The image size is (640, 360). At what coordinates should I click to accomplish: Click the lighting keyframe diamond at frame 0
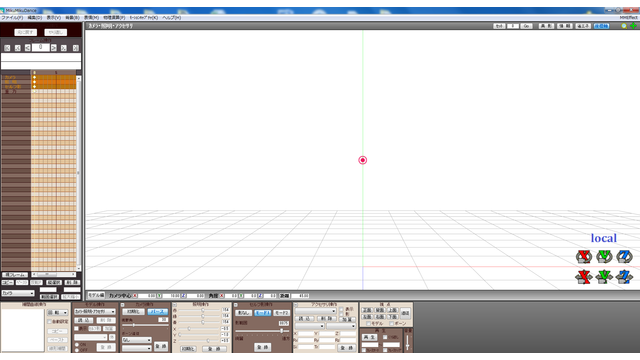[34, 82]
